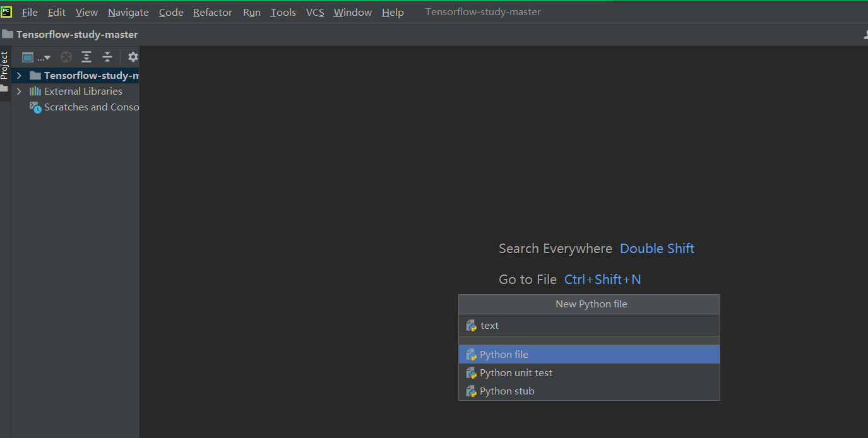Image resolution: width=868 pixels, height=438 pixels.
Task: Choose Python stub option
Action: [x=589, y=391]
